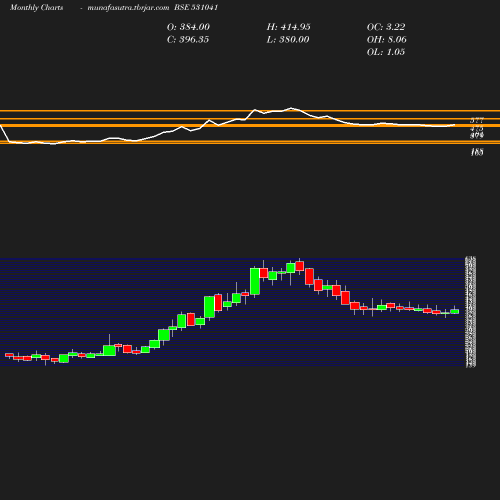Screen dimensions: 500x500
Task: Click the low price "L: 380.00"
Action: [288, 40]
